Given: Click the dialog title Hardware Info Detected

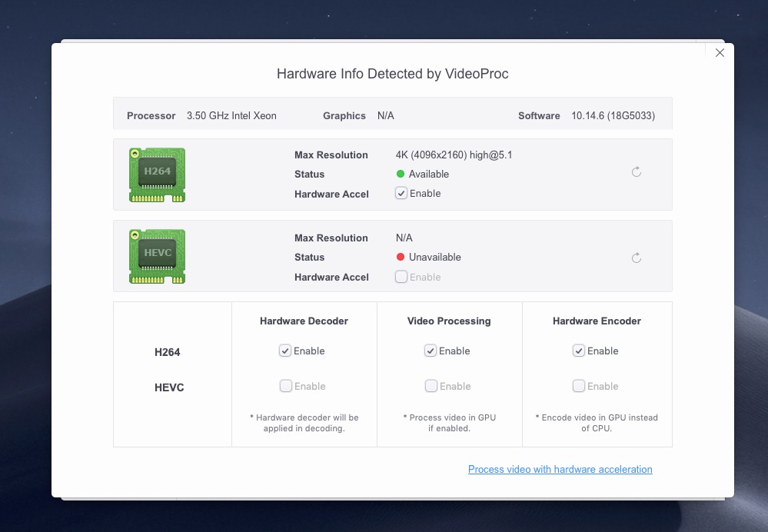Looking at the screenshot, I should tap(392, 74).
